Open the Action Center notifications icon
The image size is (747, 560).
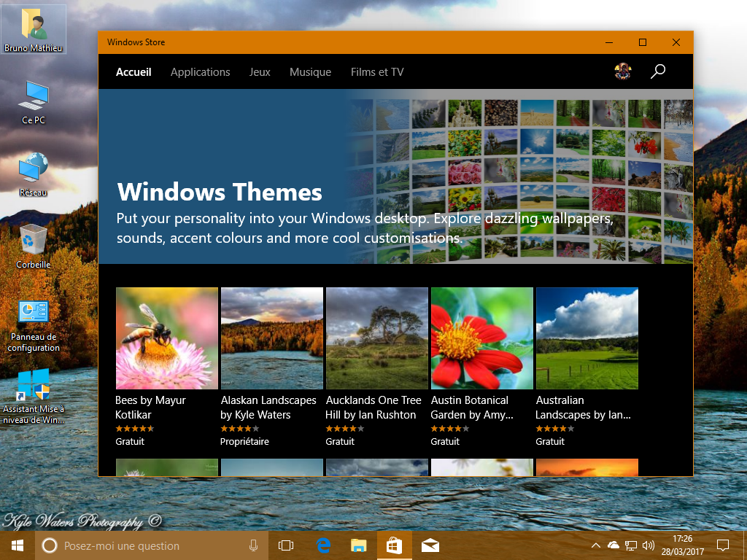[x=723, y=545]
